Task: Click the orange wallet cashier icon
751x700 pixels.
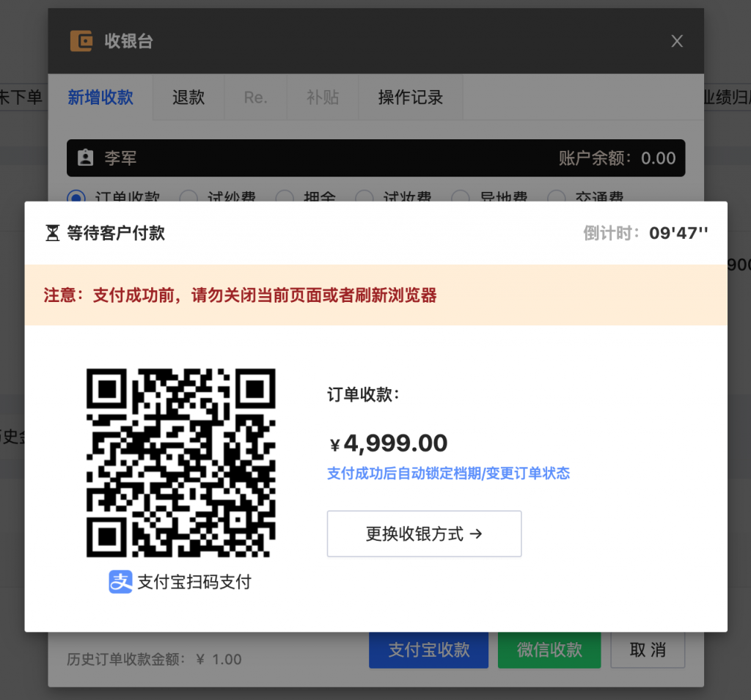Action: click(x=81, y=41)
